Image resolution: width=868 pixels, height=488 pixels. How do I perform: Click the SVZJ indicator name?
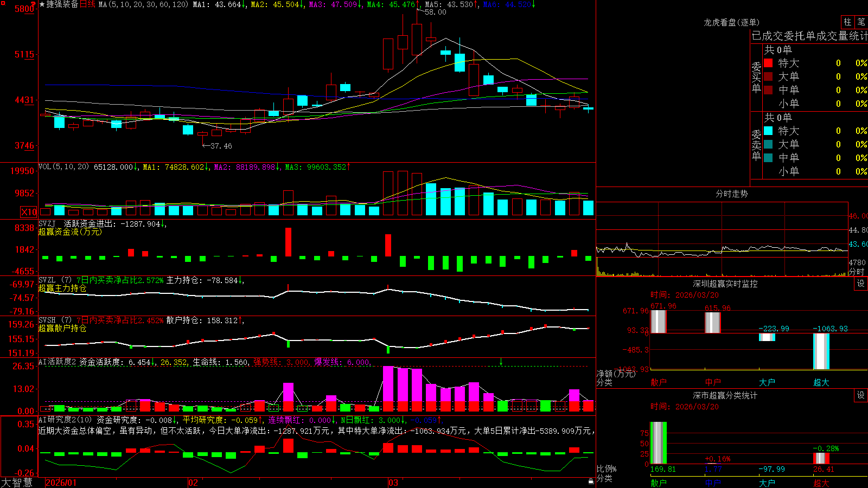[x=47, y=223]
